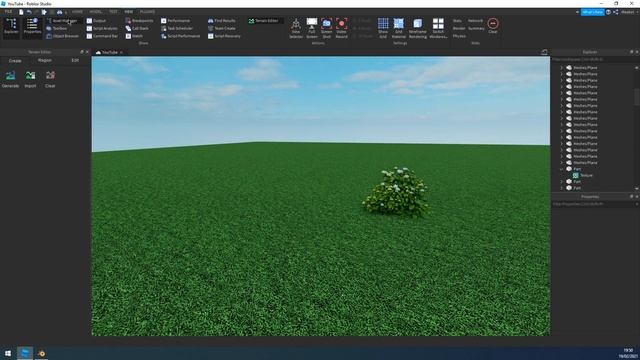Screen dimensions: 640x360
Task: Click the Blender icon in taskbar
Action: (41, 353)
